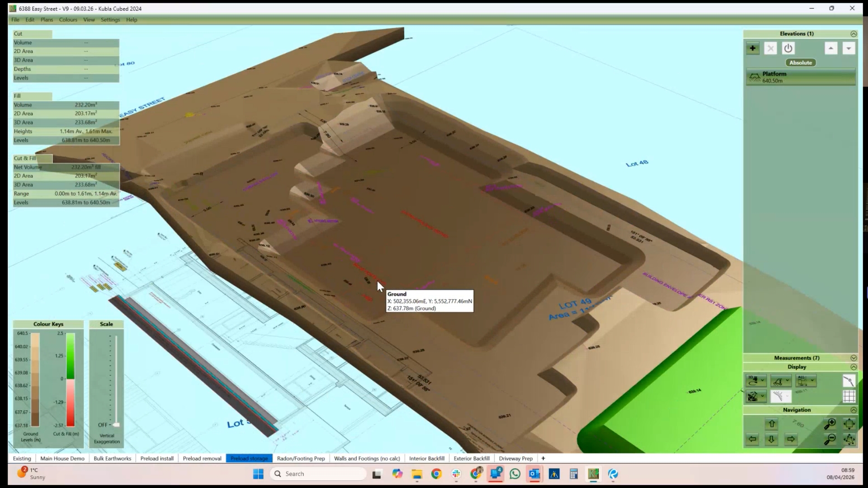Zoom in using magnifier plus icon
Screen dimensions: 868x488
(x=830, y=424)
